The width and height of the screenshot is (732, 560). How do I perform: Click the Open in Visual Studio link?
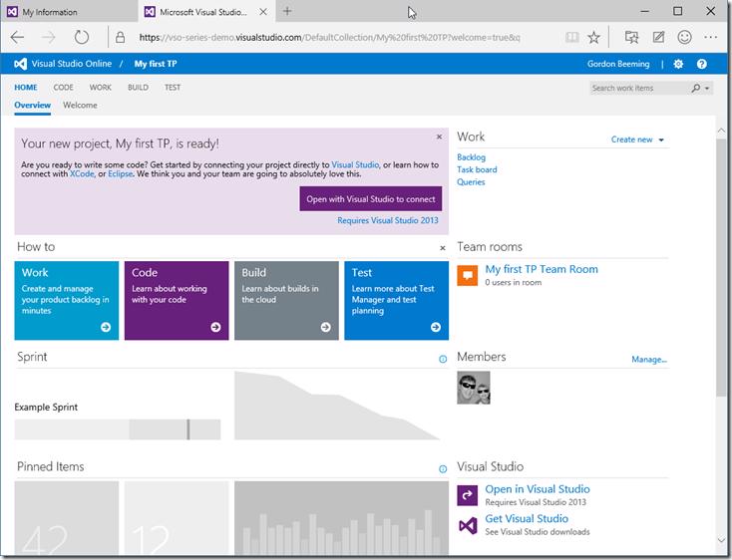[538, 489]
